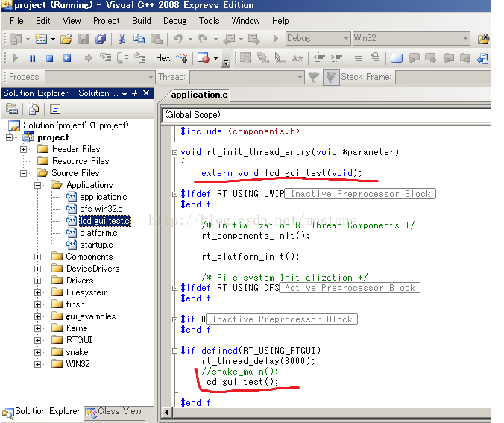Click the Restart debugging icon

pyautogui.click(x=67, y=58)
